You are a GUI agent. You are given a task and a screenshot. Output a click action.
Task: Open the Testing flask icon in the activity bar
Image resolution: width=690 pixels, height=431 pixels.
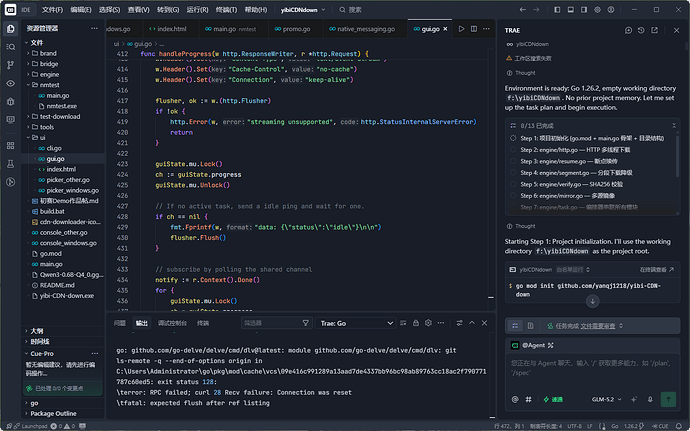point(11,164)
